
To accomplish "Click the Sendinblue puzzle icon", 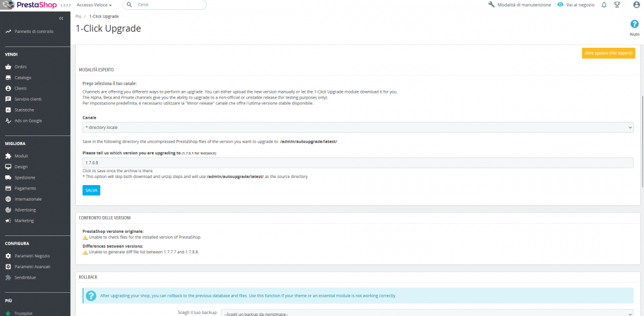I will tap(8, 277).
